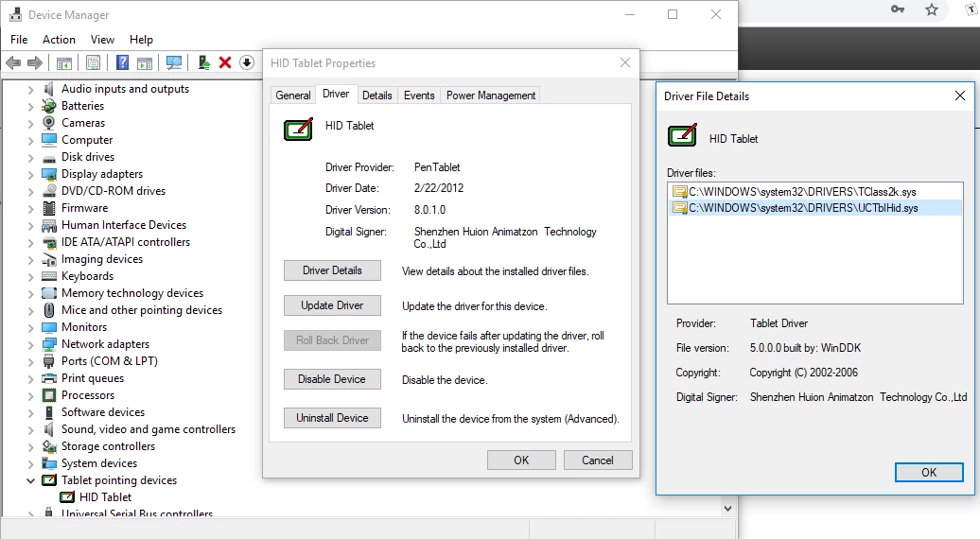Expand the Software devices category
Viewport: 980px width, 539px height.
click(x=30, y=413)
